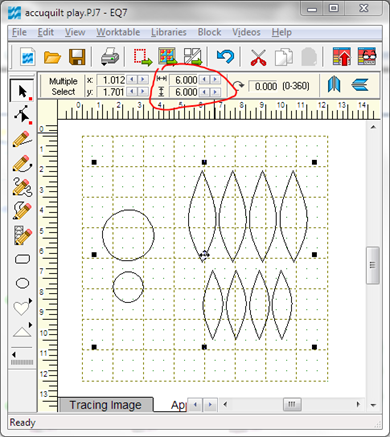Select the Line pencil tool
This screenshot has height=437, width=390.
tap(22, 139)
